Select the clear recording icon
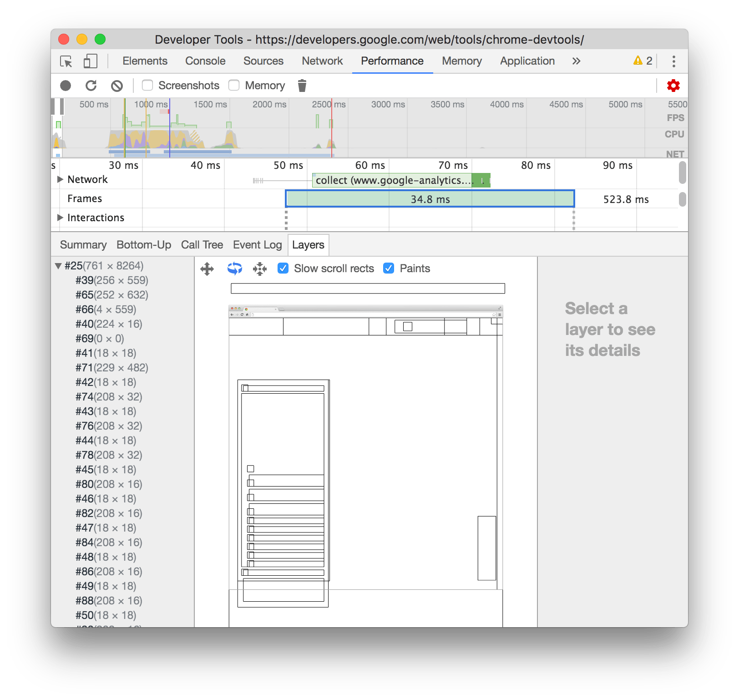 117,85
